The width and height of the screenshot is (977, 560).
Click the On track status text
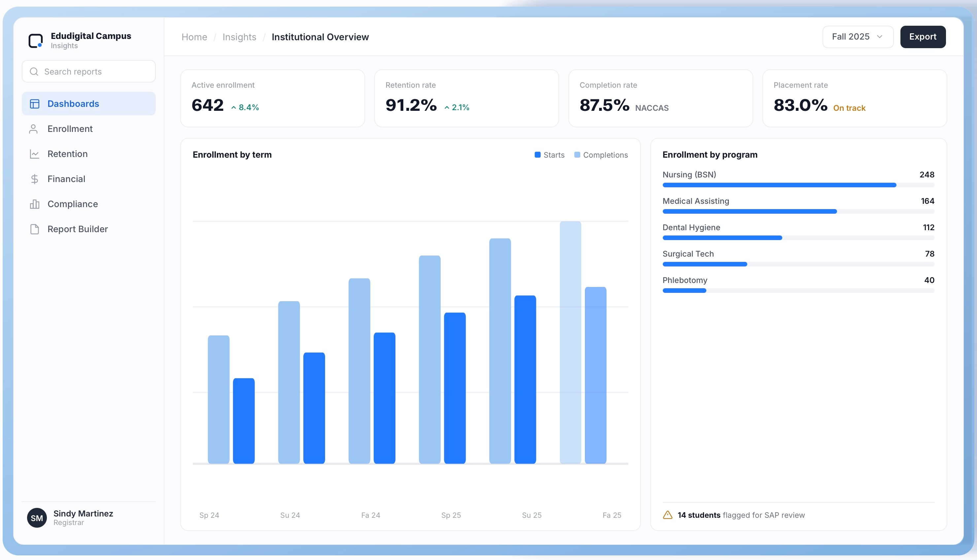click(849, 108)
